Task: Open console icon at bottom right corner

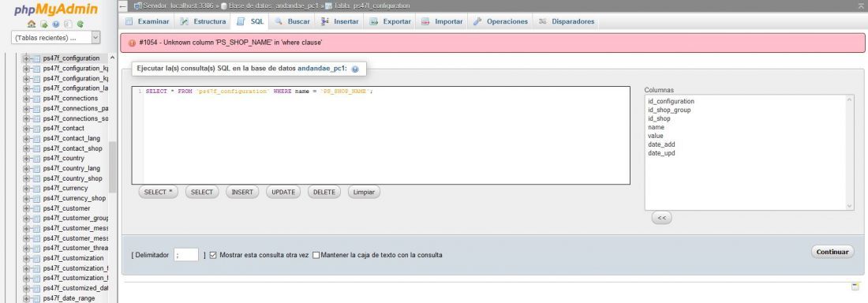Action: [855, 287]
